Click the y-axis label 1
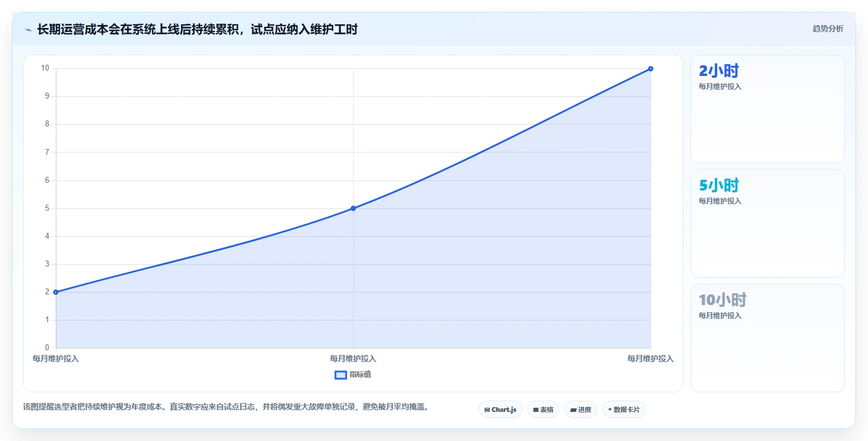 (47, 320)
